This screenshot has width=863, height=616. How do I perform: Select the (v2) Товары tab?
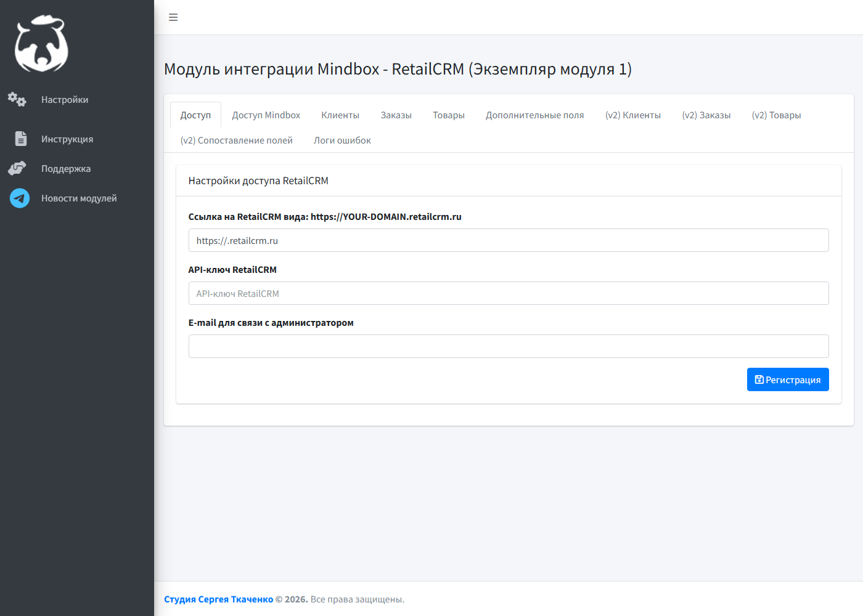(x=777, y=115)
